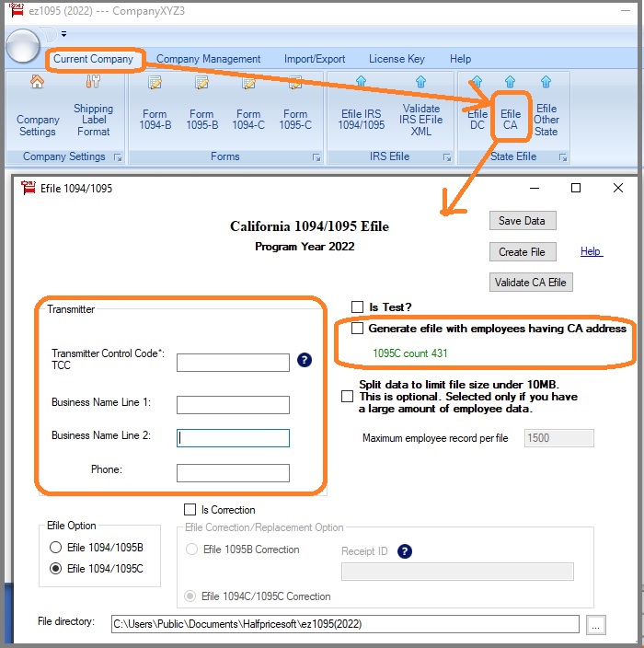Click the Shipping Label Format icon
The image size is (644, 648).
click(93, 109)
